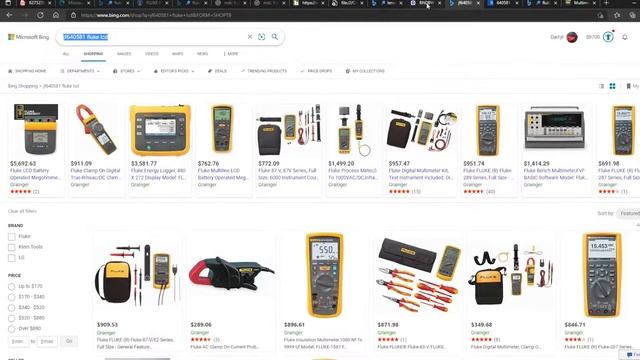The width and height of the screenshot is (640, 360).
Task: Click the Go price filter button
Action: click(x=69, y=341)
